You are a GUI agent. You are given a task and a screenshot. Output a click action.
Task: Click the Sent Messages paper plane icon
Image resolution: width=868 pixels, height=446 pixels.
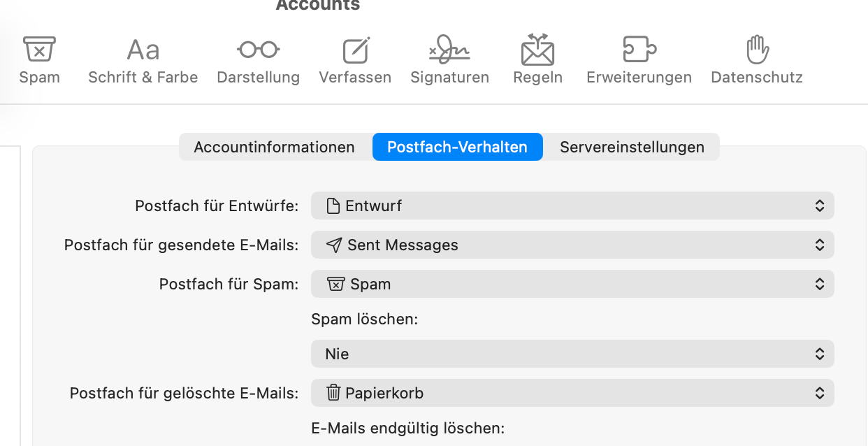(335, 245)
